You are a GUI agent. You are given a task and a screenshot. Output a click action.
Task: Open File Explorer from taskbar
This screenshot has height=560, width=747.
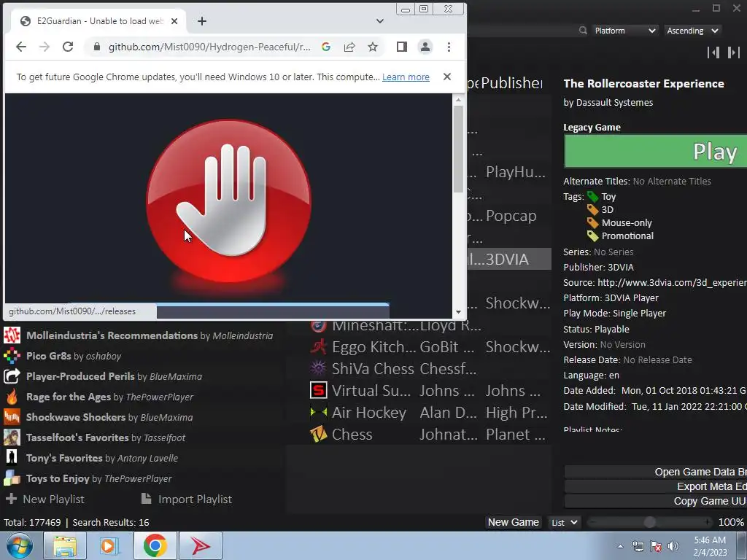(65, 545)
